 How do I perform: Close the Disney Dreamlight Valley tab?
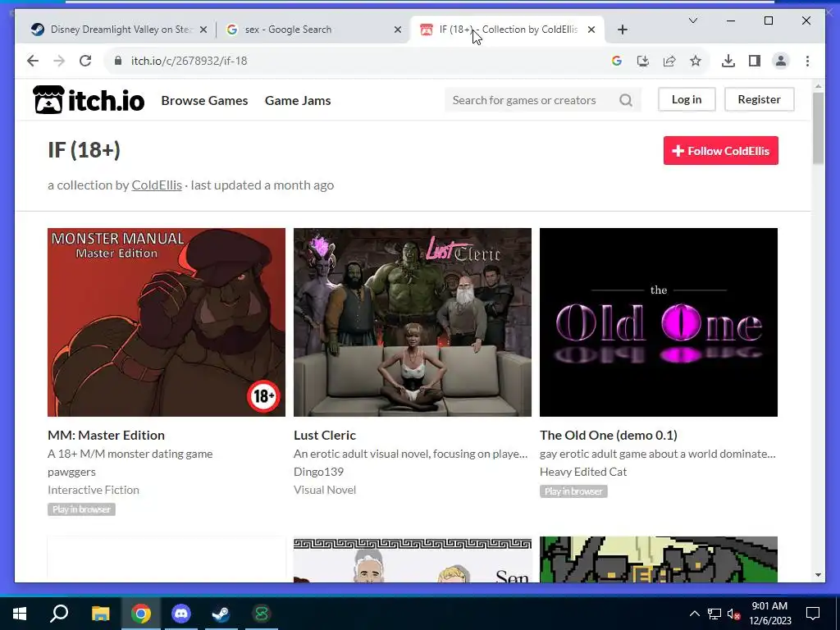tap(203, 30)
